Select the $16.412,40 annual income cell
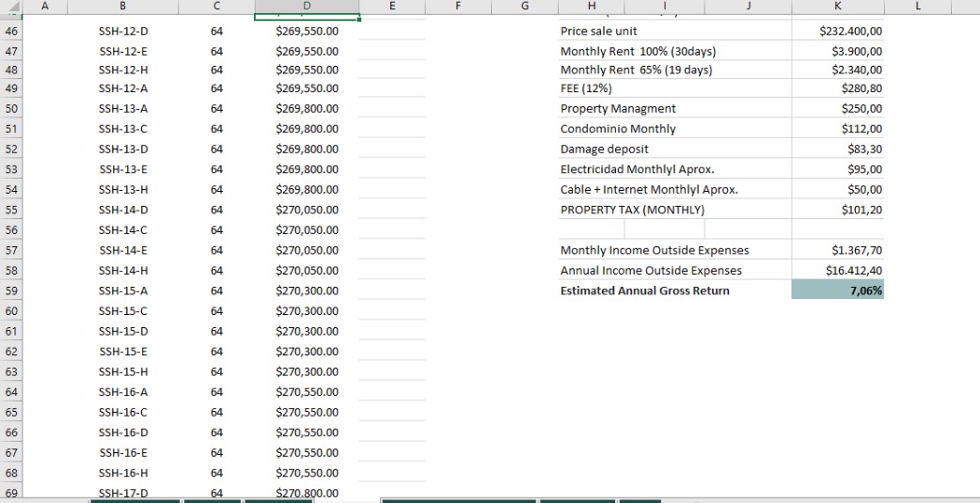Image resolution: width=980 pixels, height=503 pixels. (837, 271)
